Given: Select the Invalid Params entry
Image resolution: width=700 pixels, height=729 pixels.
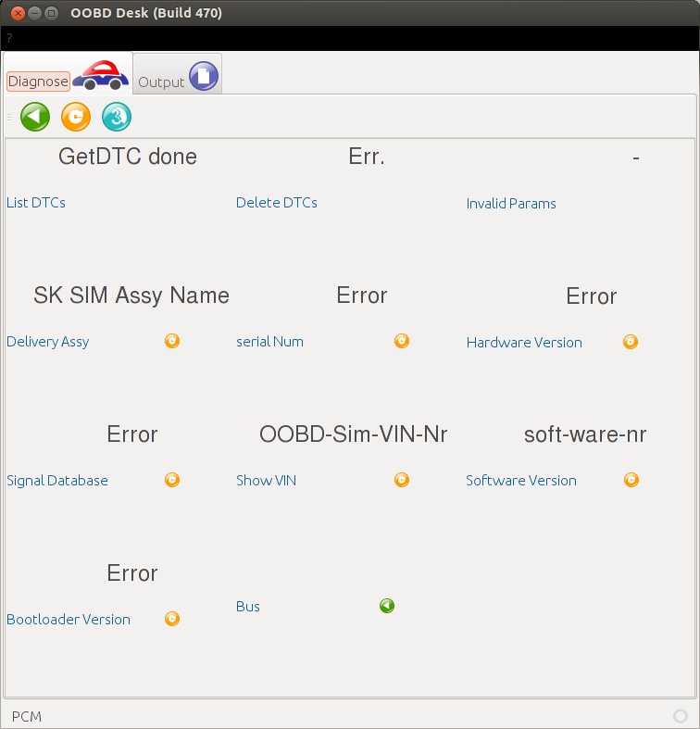Looking at the screenshot, I should point(511,204).
